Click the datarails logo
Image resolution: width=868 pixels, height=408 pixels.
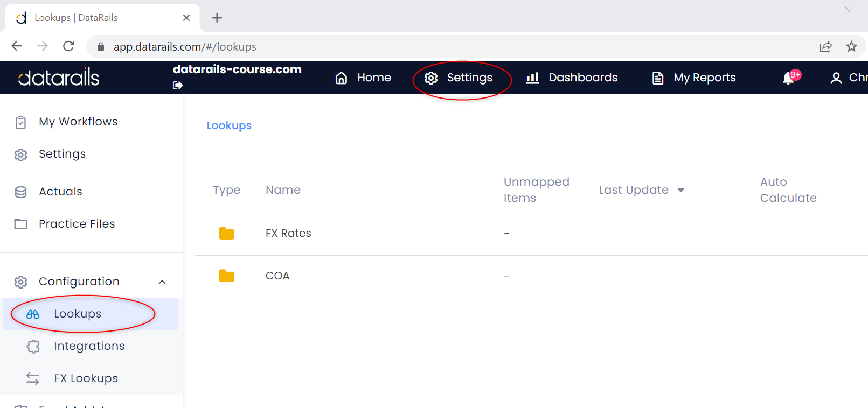(x=59, y=78)
